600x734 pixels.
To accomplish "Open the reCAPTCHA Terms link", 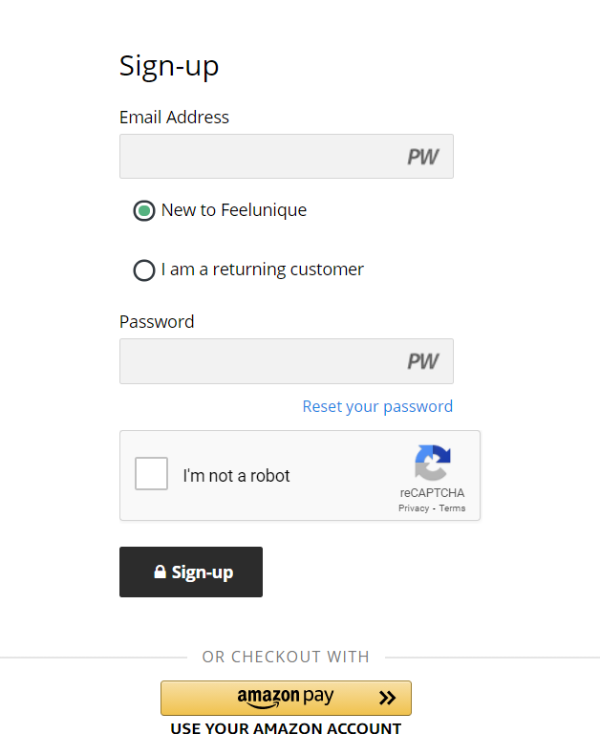I will pos(452,508).
